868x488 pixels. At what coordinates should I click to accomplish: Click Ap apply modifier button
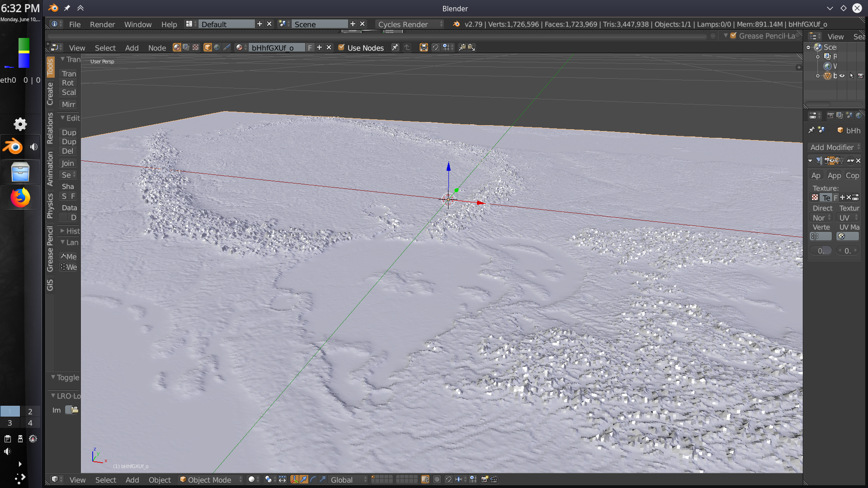pos(816,175)
